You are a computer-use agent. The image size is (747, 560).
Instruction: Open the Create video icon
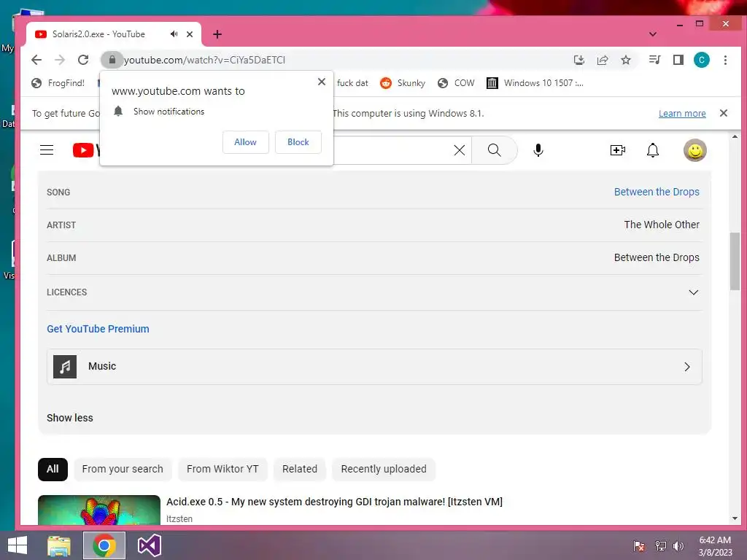point(617,150)
